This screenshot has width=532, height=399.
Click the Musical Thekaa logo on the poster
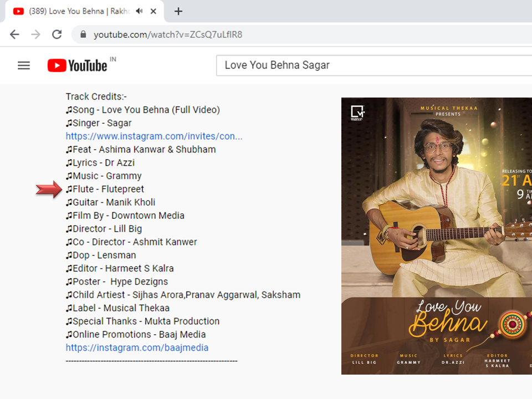coord(358,112)
